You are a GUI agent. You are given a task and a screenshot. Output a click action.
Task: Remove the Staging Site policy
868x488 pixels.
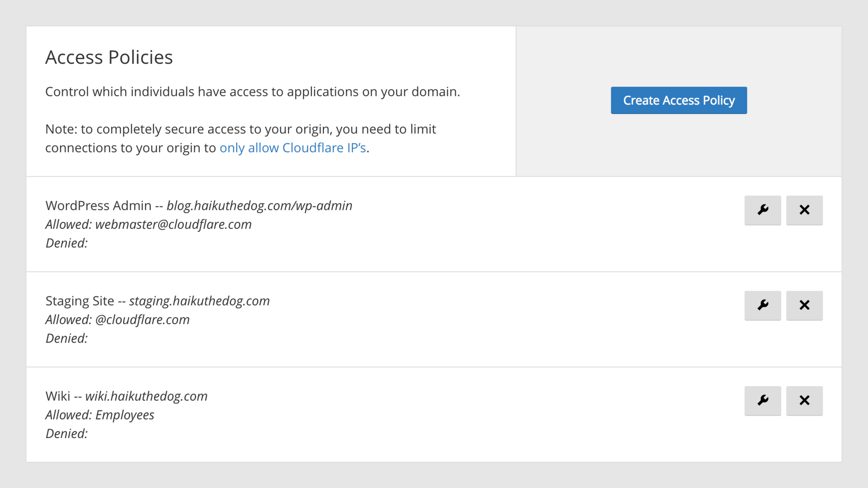pyautogui.click(x=804, y=305)
